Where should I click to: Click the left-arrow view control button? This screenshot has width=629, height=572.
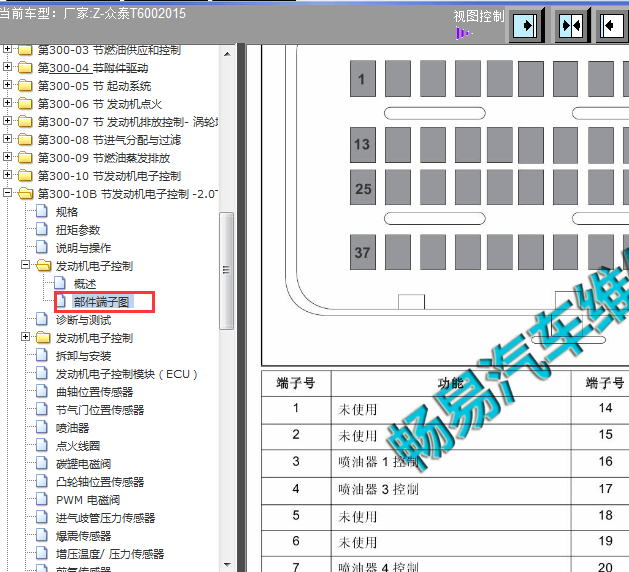click(x=612, y=26)
